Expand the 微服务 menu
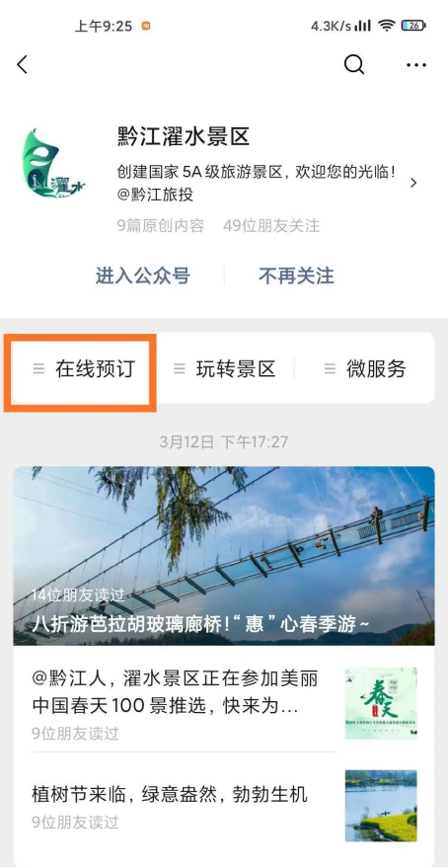Image resolution: width=448 pixels, height=868 pixels. click(365, 368)
